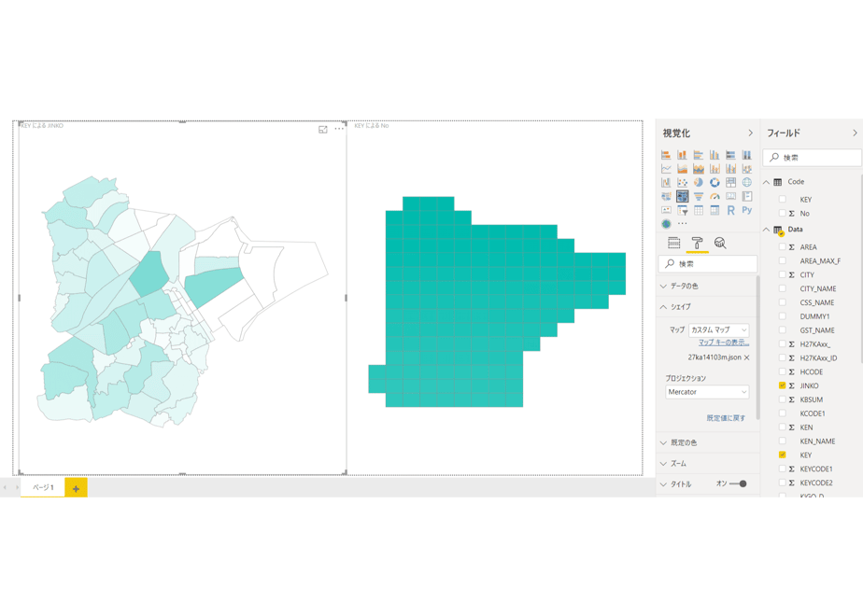Select the funnel chart visual
Screen dimensions: 863x616
click(x=699, y=196)
